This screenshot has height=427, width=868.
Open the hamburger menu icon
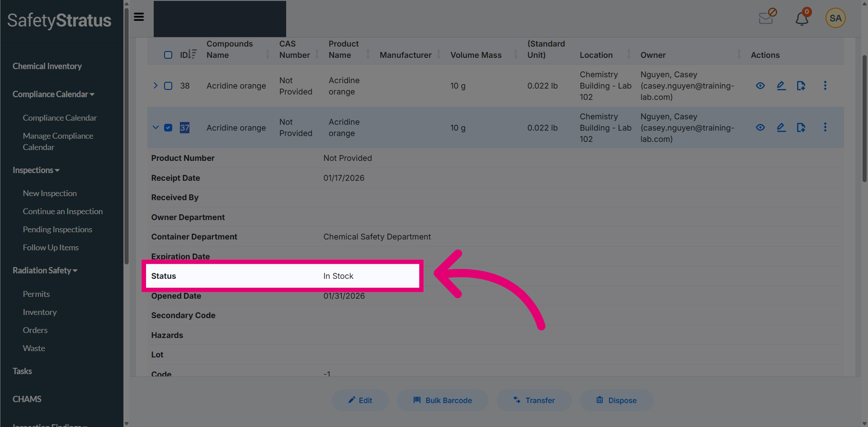pyautogui.click(x=139, y=17)
